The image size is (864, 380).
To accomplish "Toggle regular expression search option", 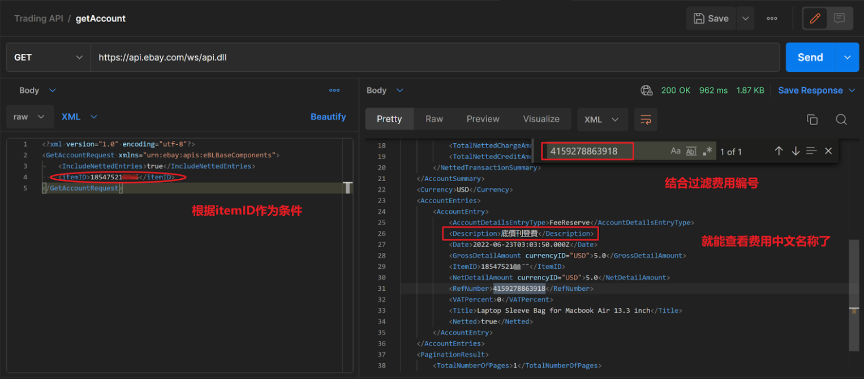I will pos(708,151).
